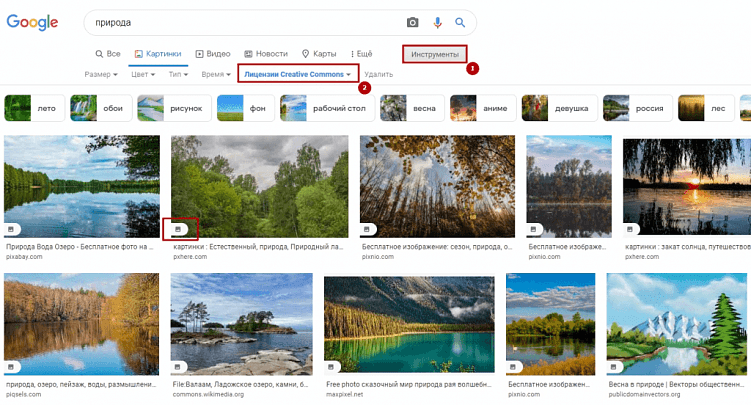Click the Инструменты button
This screenshot has width=751, height=405.
point(434,54)
